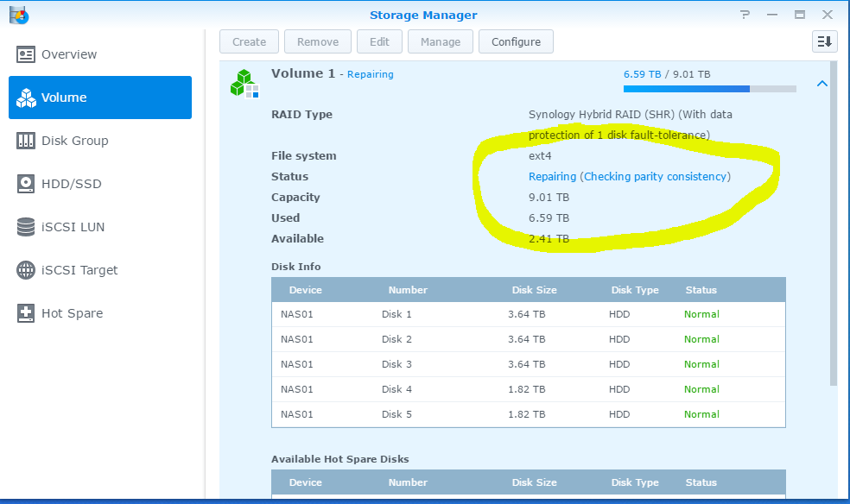The height and width of the screenshot is (504, 850).
Task: Click the green Volume 1 cubes icon
Action: click(244, 83)
